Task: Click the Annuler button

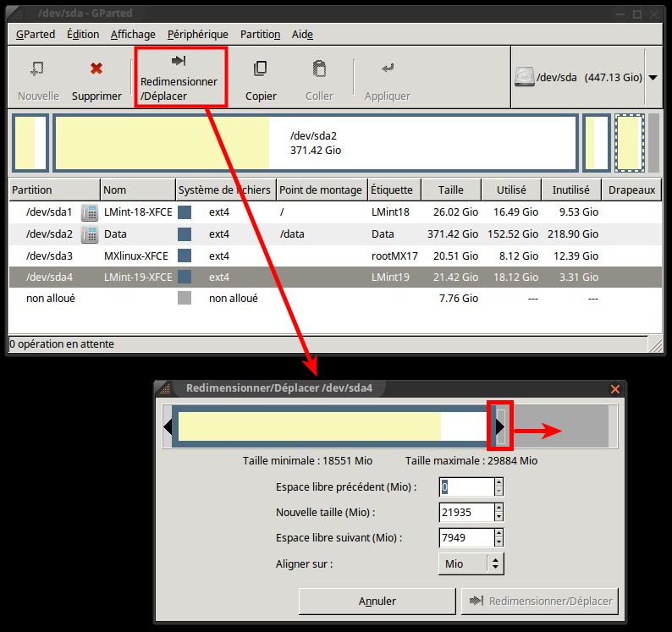Action: coord(377,602)
